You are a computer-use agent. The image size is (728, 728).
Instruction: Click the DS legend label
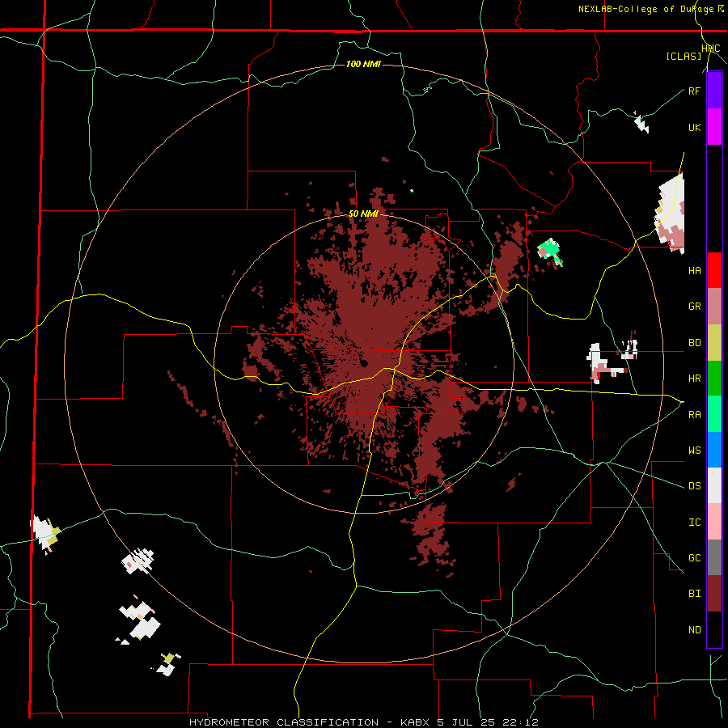(x=694, y=486)
